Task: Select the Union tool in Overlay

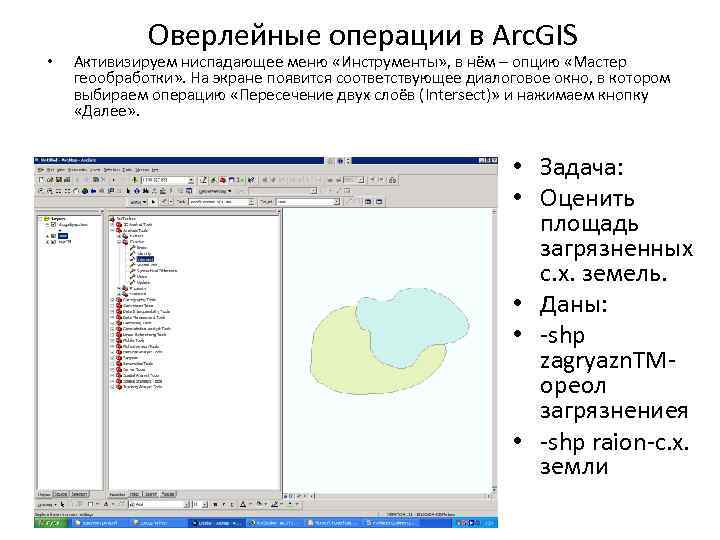Action: 142,276
